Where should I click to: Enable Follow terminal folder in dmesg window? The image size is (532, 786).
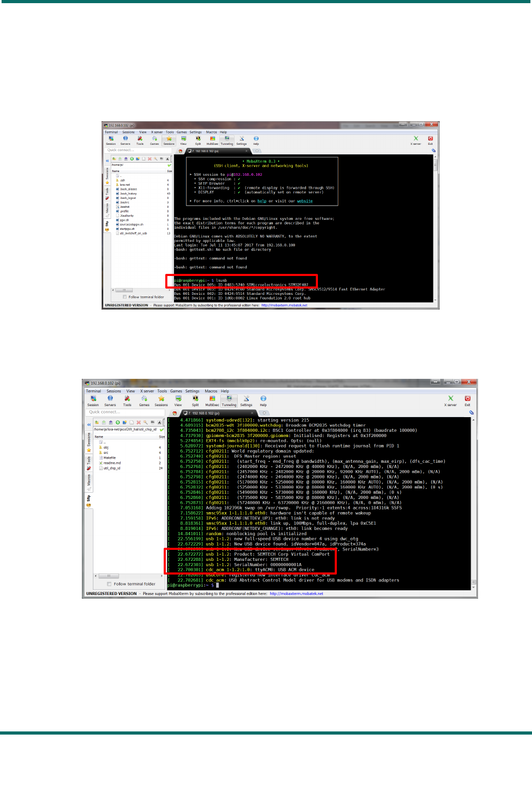(x=109, y=584)
